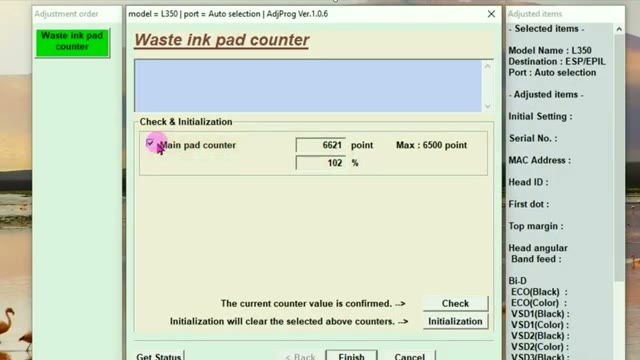Click the 6621 point counter field
The image size is (640, 360).
[321, 145]
